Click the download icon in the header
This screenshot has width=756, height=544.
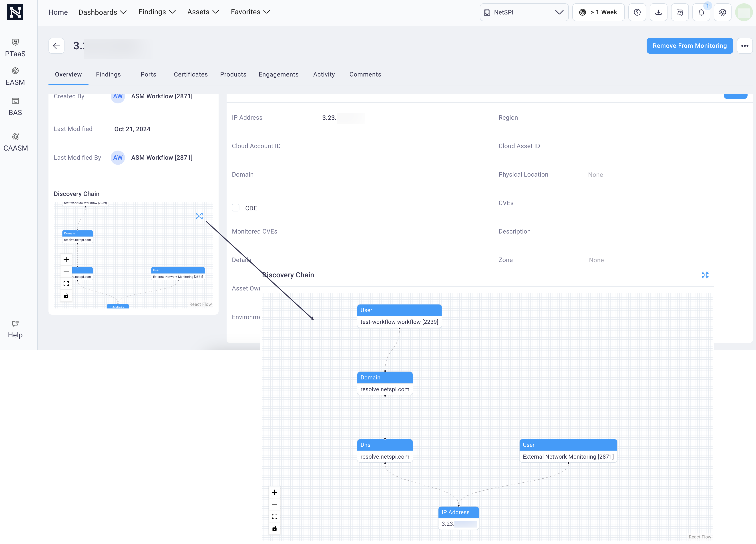pos(658,12)
